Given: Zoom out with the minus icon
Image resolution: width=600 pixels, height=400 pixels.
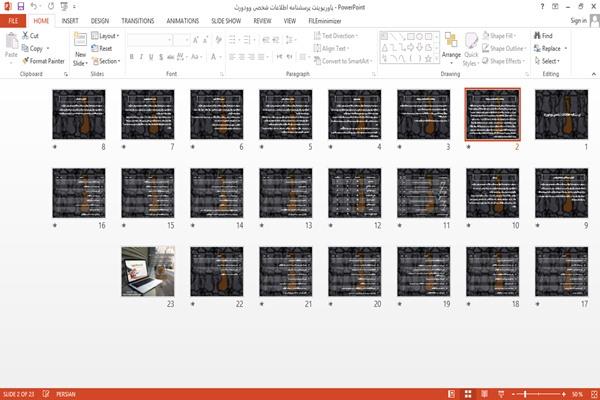Looking at the screenshot, I should click(x=514, y=394).
